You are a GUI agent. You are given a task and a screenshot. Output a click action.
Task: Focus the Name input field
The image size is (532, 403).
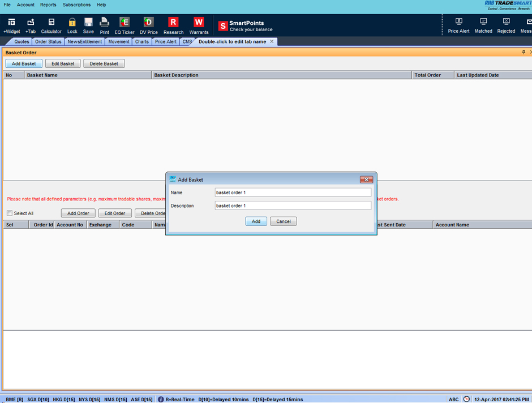(x=293, y=192)
